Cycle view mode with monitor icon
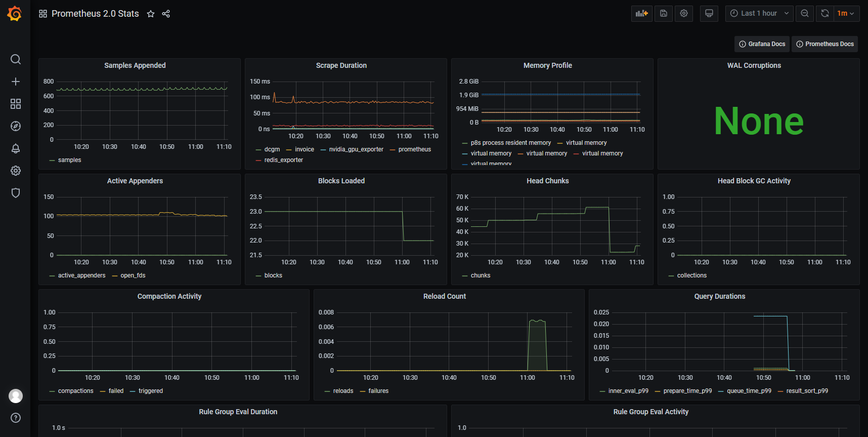This screenshot has width=868, height=437. (709, 14)
